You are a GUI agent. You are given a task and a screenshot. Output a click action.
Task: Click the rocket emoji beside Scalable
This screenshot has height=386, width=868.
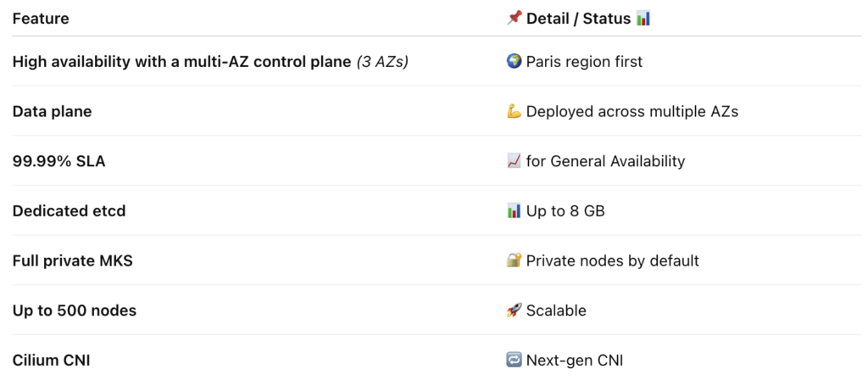[515, 310]
